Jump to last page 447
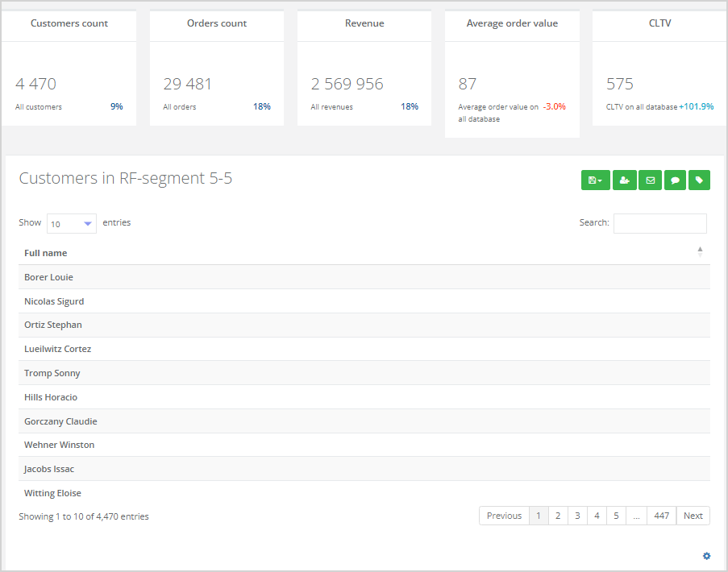 661,516
